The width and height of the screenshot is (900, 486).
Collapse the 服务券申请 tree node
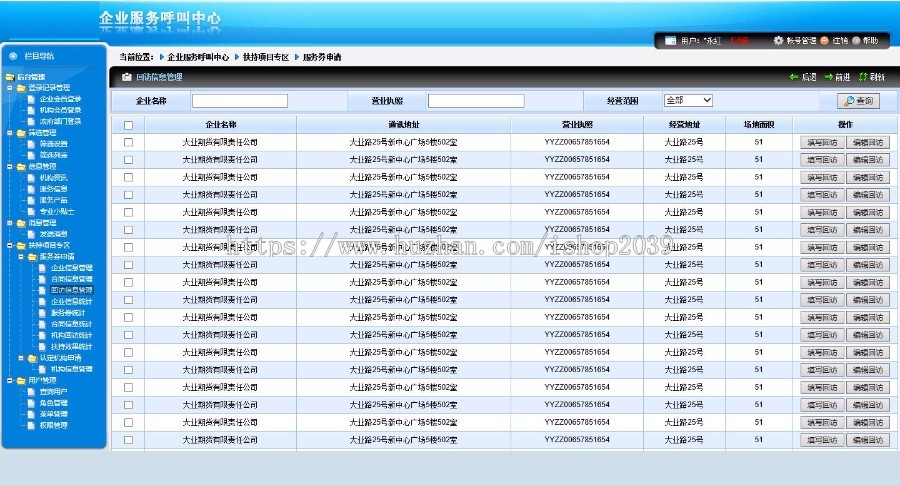(x=21, y=257)
